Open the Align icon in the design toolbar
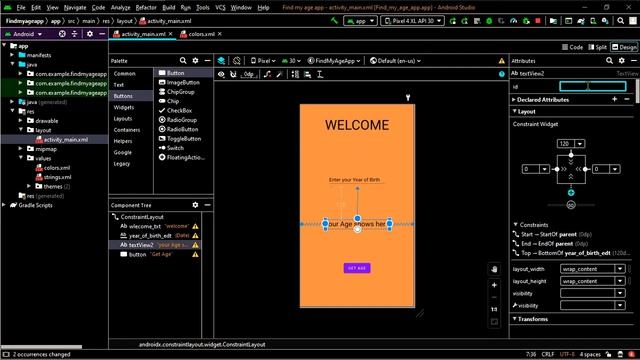Screen dimensions: 640x360 coord(307,74)
